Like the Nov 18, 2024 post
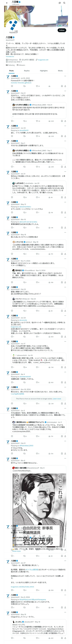72x644 pixels. click(x=37, y=403)
